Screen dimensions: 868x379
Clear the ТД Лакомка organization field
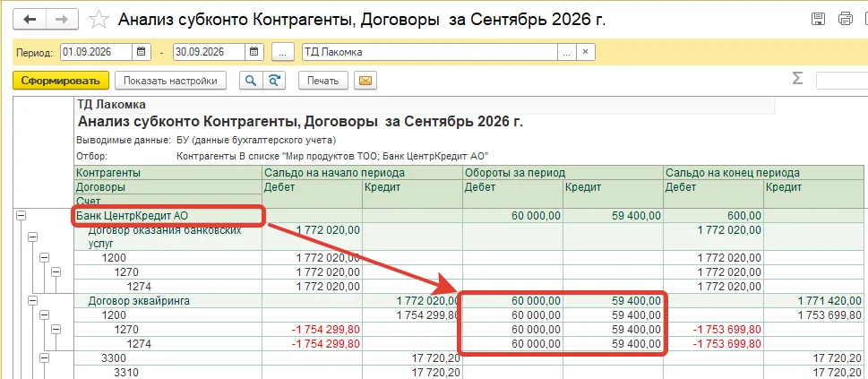[585, 52]
